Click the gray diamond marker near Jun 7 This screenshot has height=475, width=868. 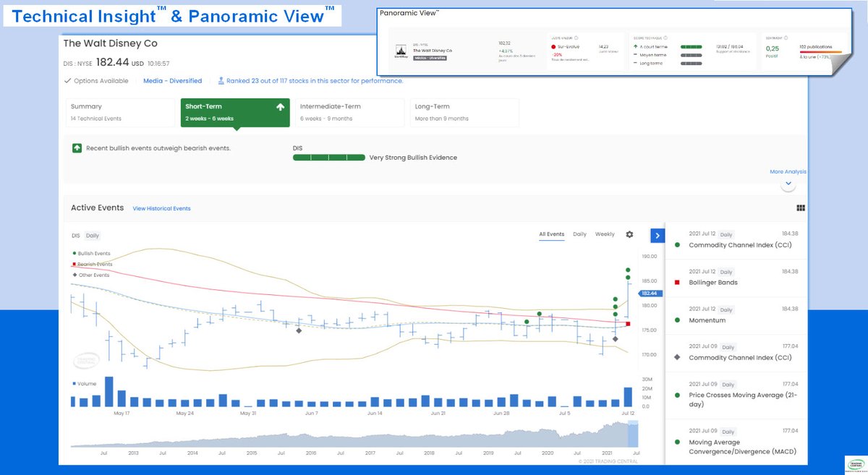(299, 330)
